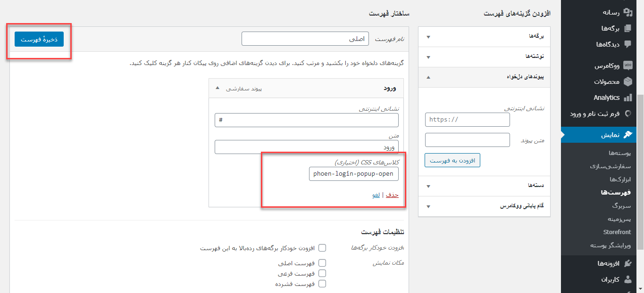Enable افزودن خودکار برگه‌های رده‌بالا checkbox
This screenshot has height=293, width=644.
[x=322, y=248]
